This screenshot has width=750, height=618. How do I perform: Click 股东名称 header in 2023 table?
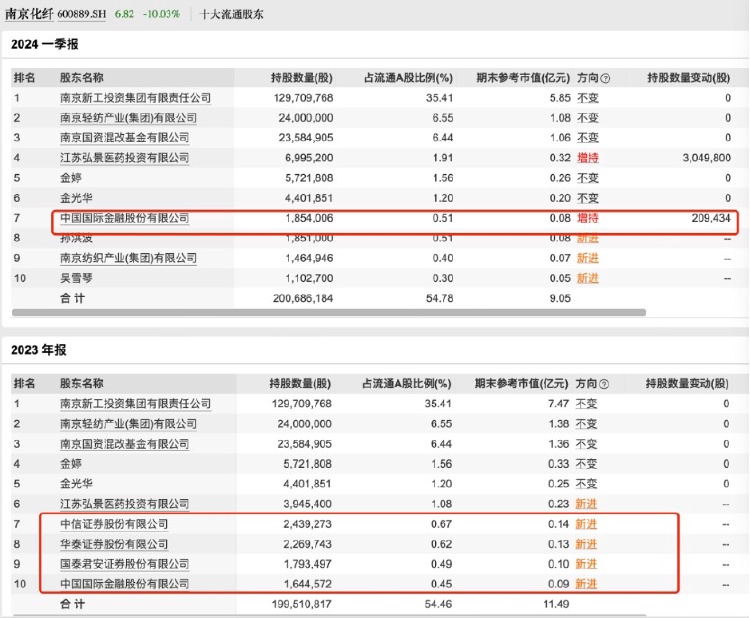click(x=82, y=384)
